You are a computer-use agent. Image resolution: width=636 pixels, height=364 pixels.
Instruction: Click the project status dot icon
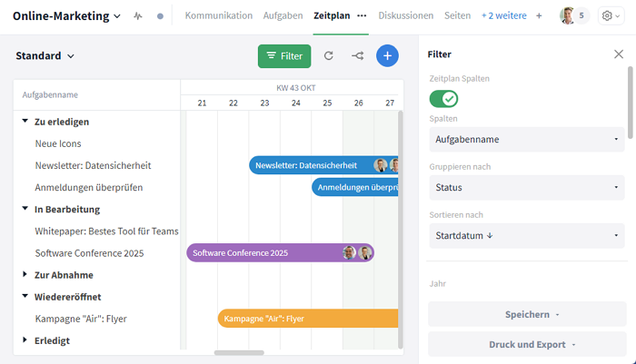[161, 16]
